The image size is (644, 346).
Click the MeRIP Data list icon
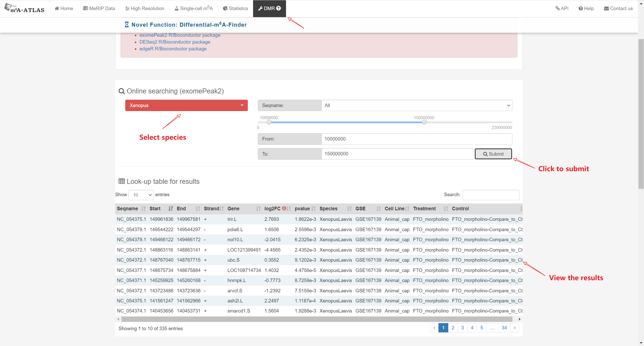coord(86,8)
